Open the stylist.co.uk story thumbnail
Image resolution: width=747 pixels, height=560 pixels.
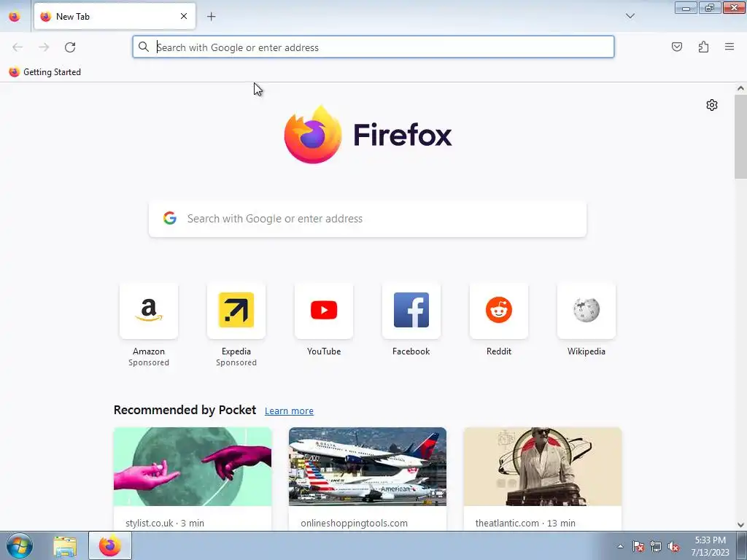(193, 467)
